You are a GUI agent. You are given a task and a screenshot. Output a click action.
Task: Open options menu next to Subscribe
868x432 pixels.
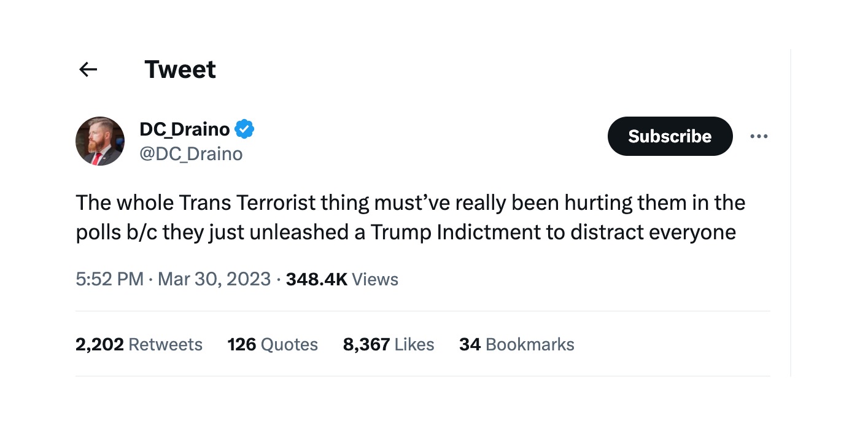pos(759,136)
